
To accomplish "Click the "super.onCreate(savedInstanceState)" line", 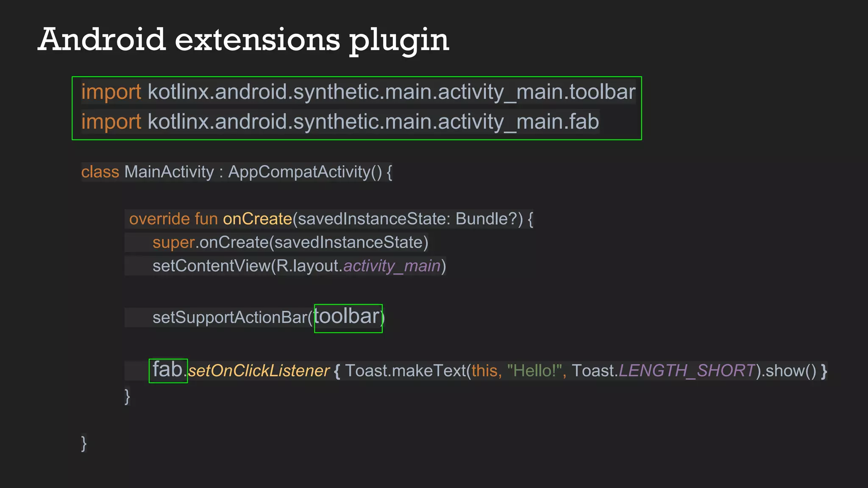I will point(290,242).
